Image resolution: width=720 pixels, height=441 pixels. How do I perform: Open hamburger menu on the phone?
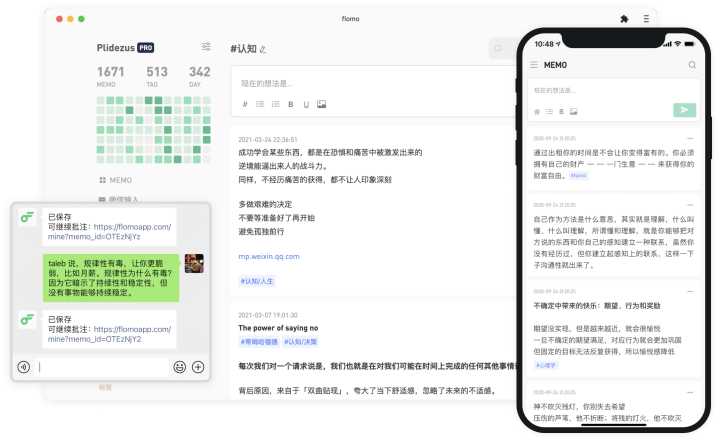(534, 65)
